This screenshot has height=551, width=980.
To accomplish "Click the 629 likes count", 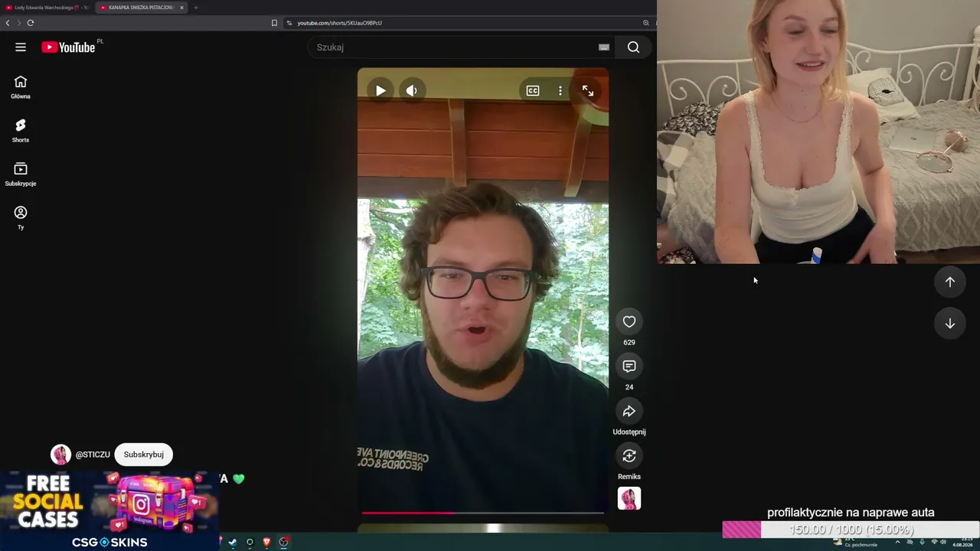I will (629, 343).
